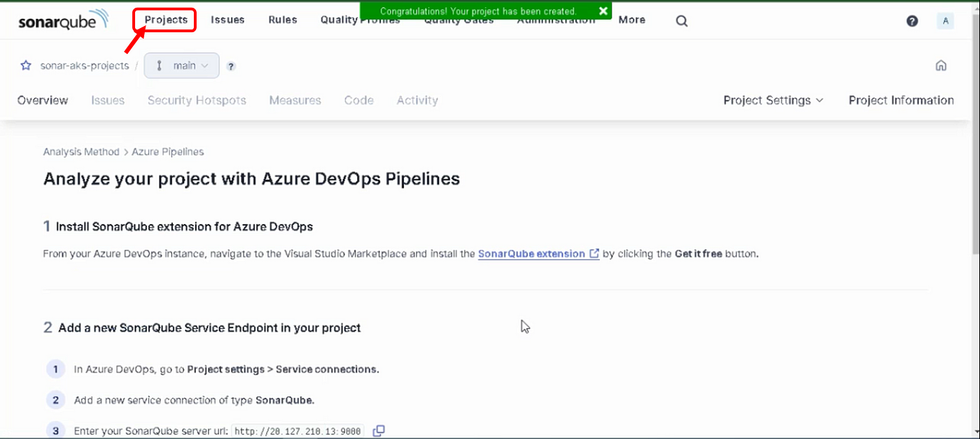The height and width of the screenshot is (439, 980).
Task: Switch to the Activity tab
Action: click(x=417, y=100)
